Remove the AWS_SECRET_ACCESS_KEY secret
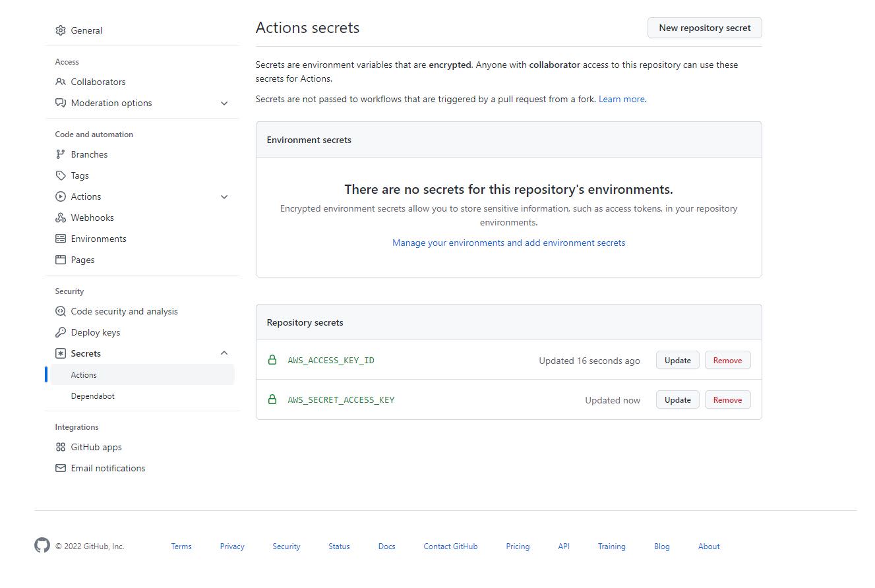 pyautogui.click(x=727, y=399)
